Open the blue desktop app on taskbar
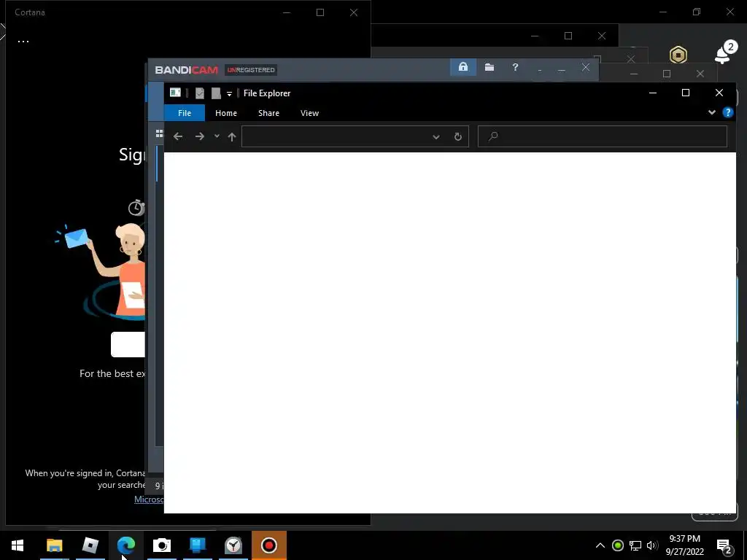This screenshot has height=560, width=747. pos(197,545)
